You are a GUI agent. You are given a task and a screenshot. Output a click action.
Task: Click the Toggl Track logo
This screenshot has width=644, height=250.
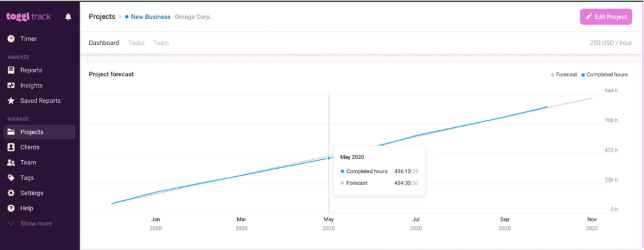pyautogui.click(x=28, y=16)
